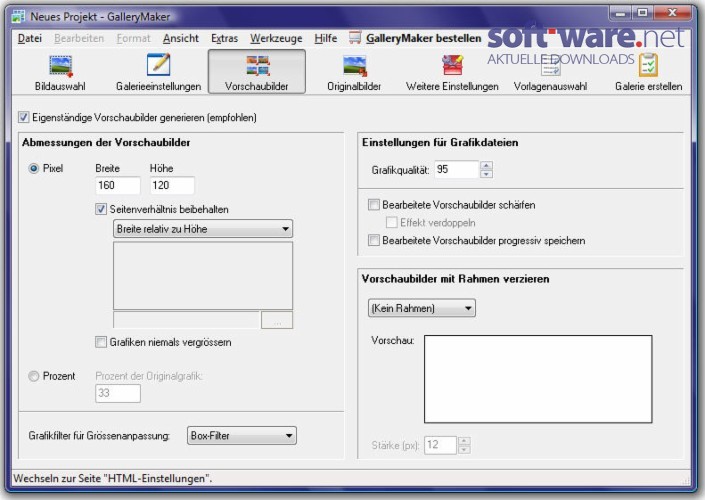705x500 pixels.
Task: Click the Grafikfilter für Grössenanpassung label
Action: (99, 436)
